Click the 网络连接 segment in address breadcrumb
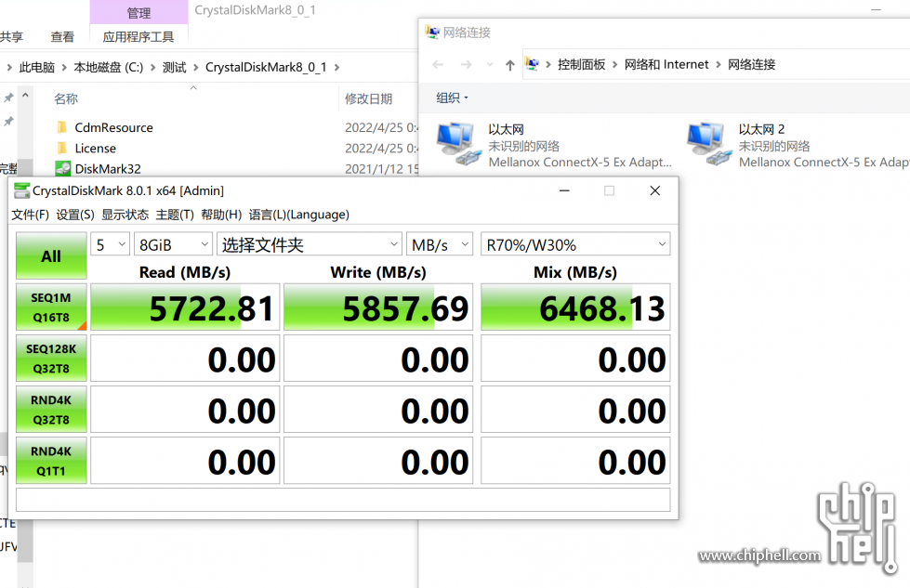 [x=752, y=64]
